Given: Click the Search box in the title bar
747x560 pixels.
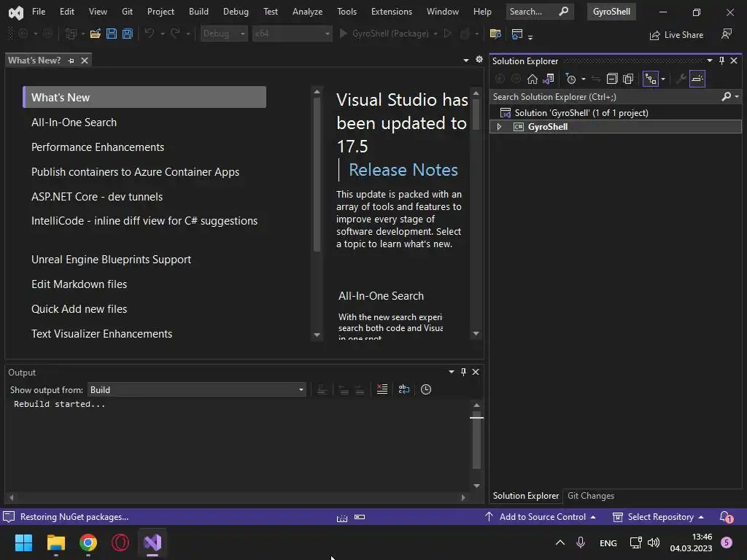Looking at the screenshot, I should click(x=538, y=12).
